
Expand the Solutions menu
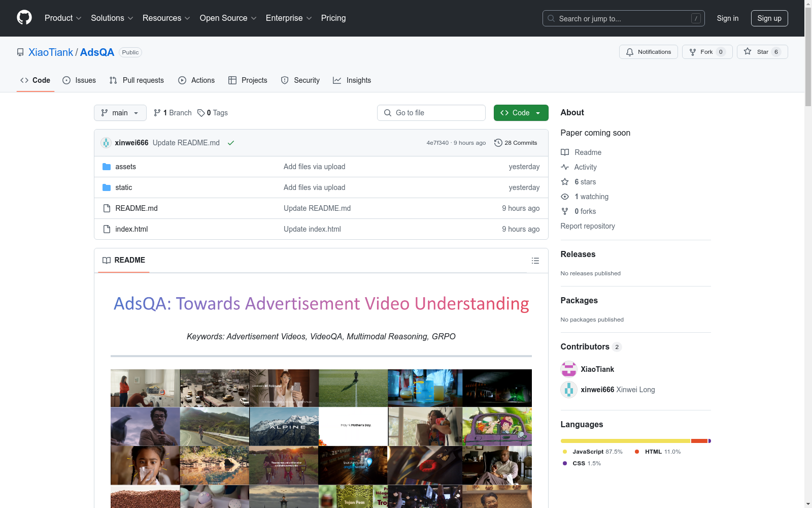point(112,18)
